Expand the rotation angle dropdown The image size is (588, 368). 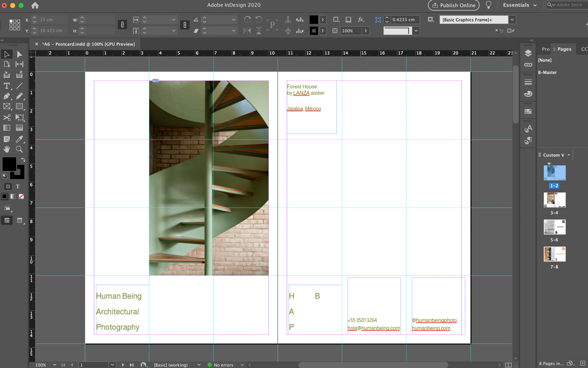[x=233, y=20]
